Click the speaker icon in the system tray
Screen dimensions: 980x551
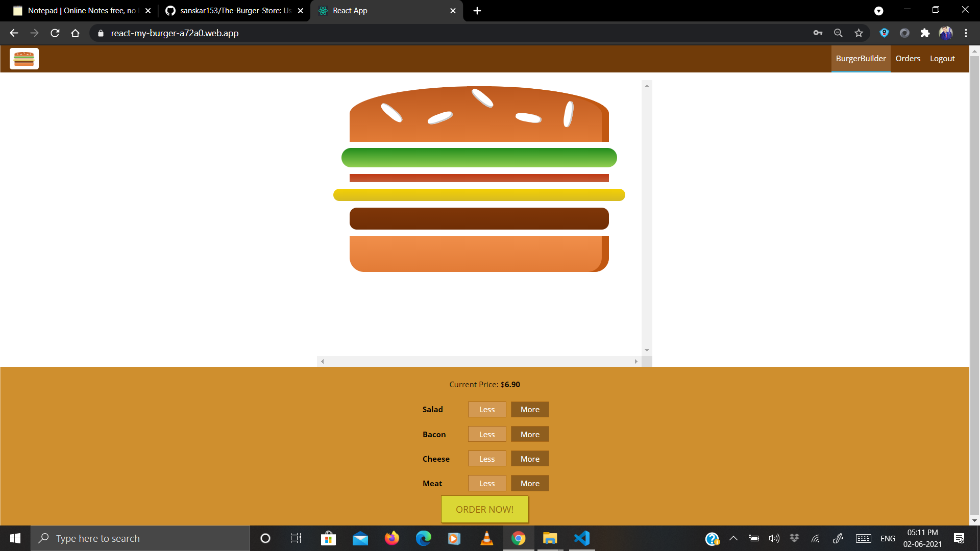(774, 538)
